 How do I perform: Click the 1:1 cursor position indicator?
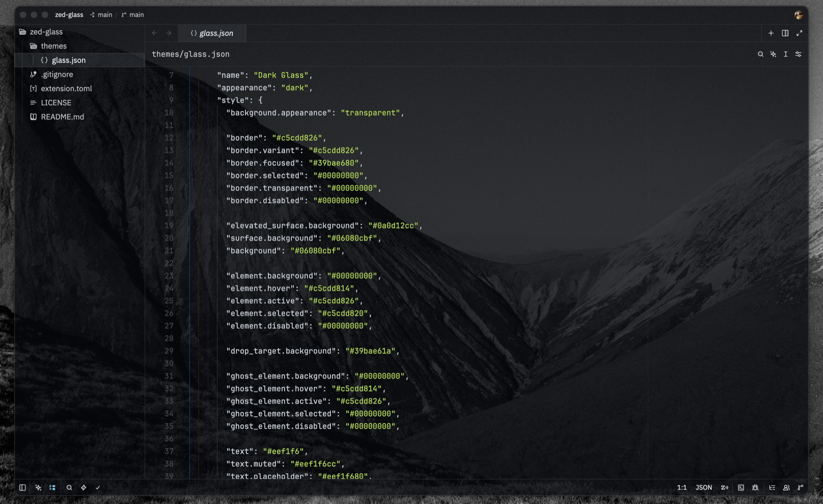[682, 488]
